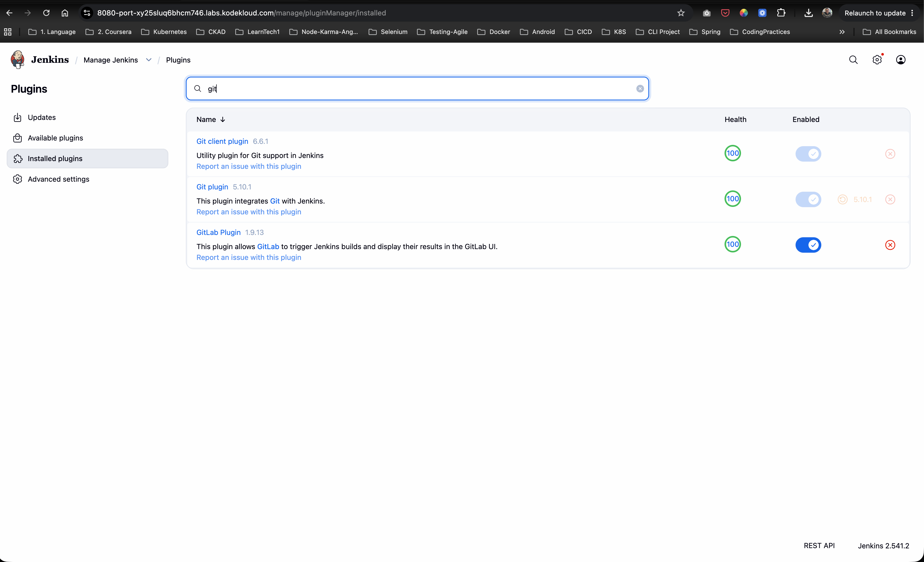Click the browser address bar URL

(241, 13)
